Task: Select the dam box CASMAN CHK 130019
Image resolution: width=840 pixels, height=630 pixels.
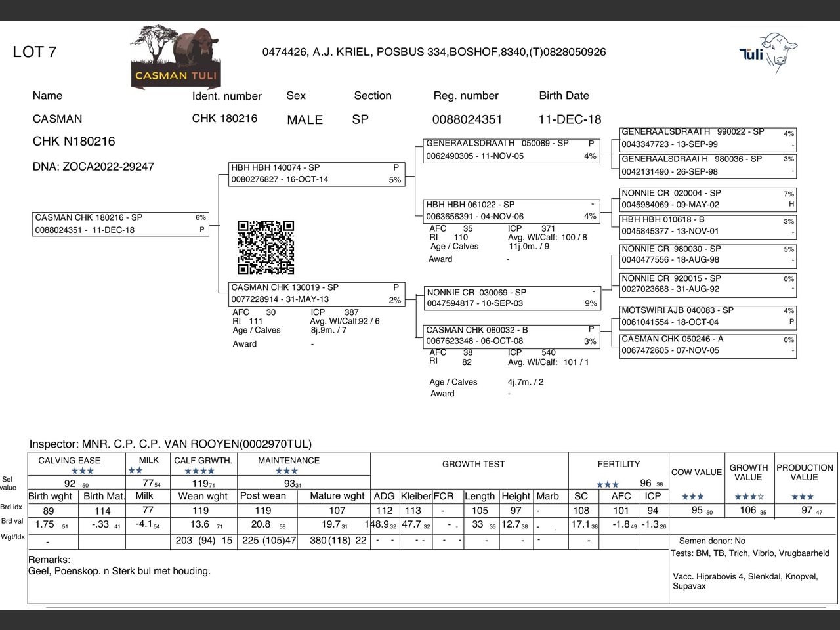Action: pyautogui.click(x=316, y=293)
